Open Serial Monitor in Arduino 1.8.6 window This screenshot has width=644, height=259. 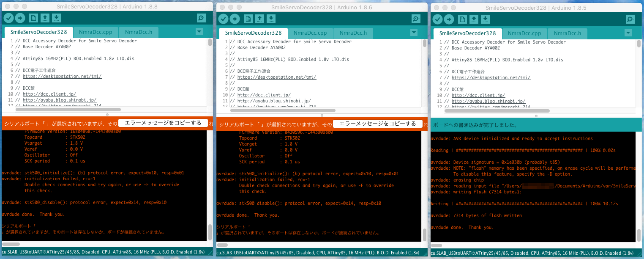tap(416, 19)
